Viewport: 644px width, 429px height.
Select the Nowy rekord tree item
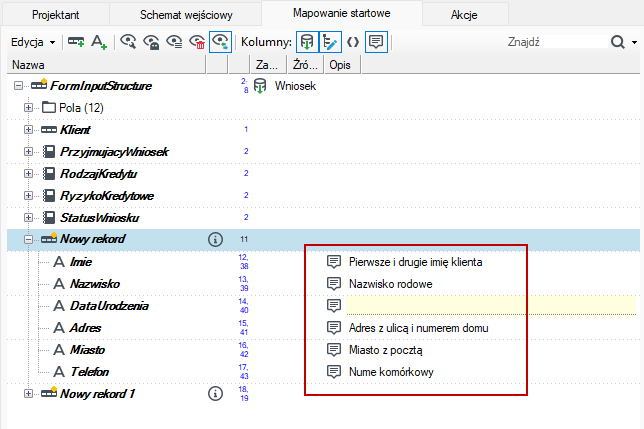(92, 239)
